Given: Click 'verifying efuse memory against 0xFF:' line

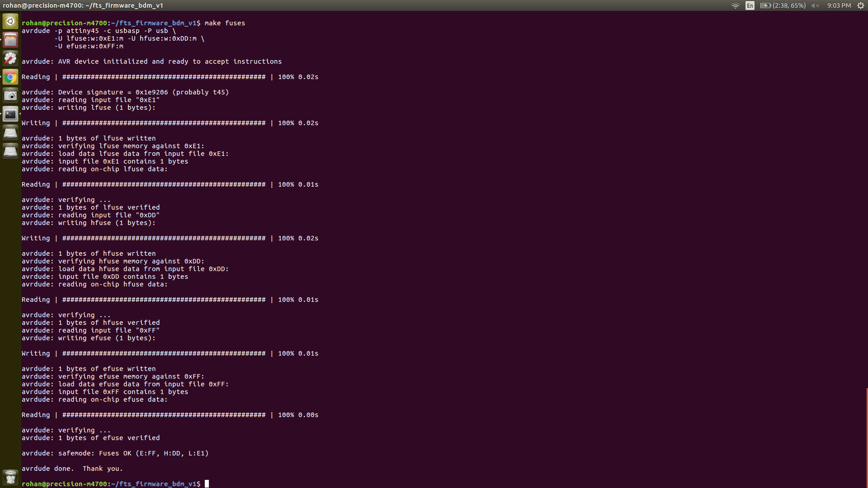Looking at the screenshot, I should tap(113, 376).
